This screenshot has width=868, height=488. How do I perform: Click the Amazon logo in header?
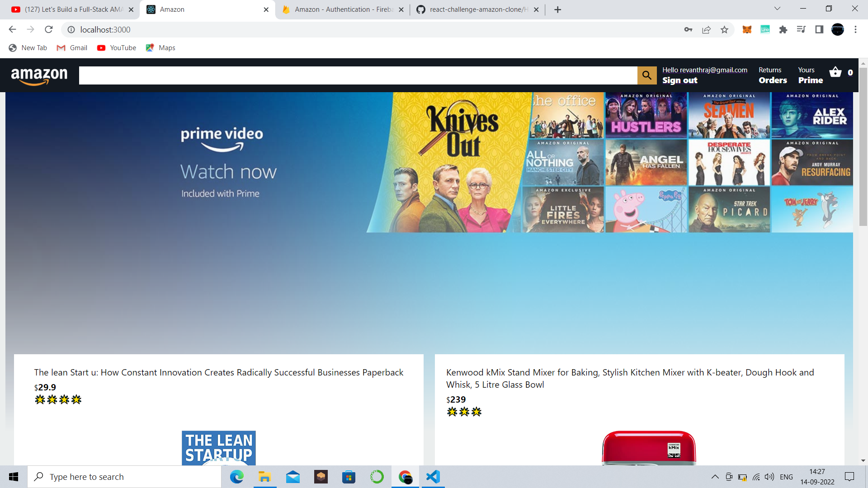tap(39, 75)
